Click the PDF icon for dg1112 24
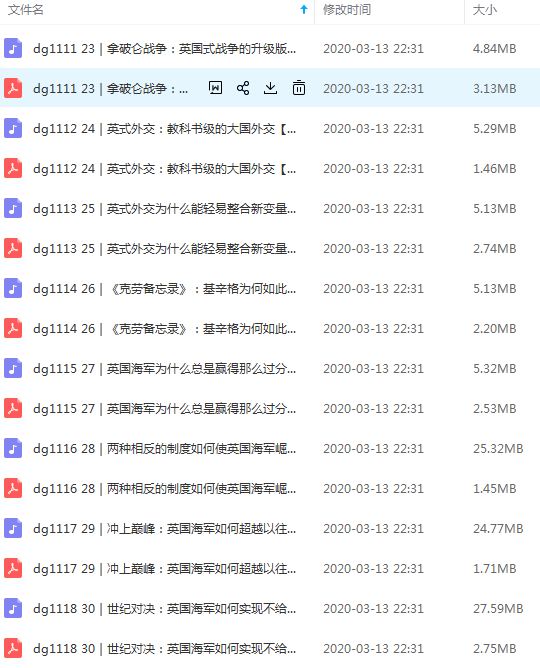The height and width of the screenshot is (668, 540). click(x=13, y=168)
